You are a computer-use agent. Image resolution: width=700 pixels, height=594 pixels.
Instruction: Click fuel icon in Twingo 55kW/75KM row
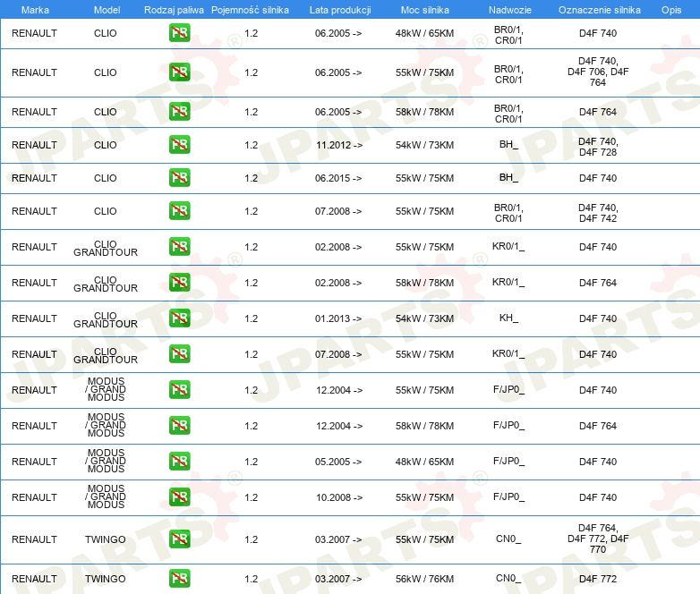(179, 539)
